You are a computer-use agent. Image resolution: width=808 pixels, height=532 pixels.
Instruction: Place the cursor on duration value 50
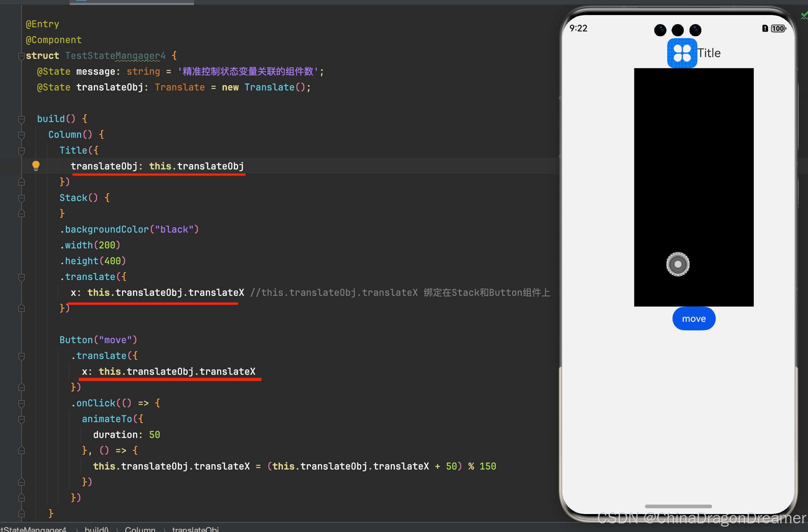coord(154,435)
